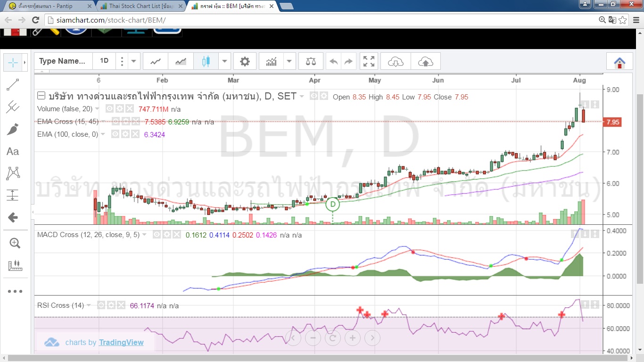Expand the chart style dropdown arrow
The height and width of the screenshot is (362, 644).
click(224, 61)
